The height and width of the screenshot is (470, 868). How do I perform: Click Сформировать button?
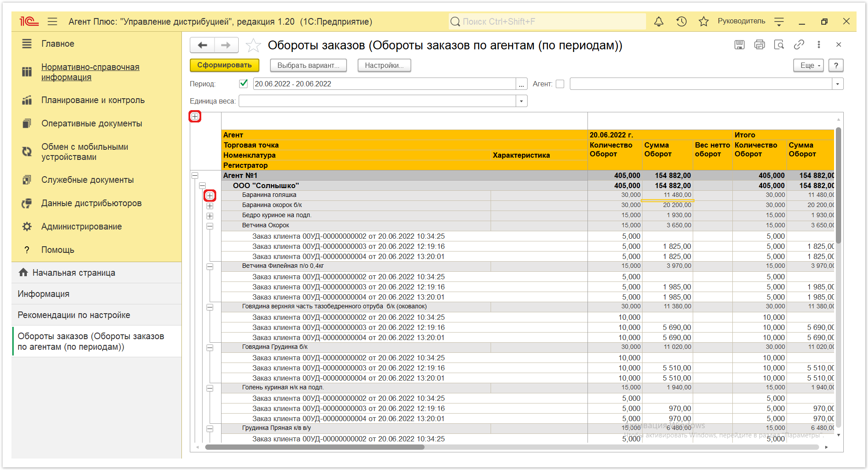tap(225, 65)
